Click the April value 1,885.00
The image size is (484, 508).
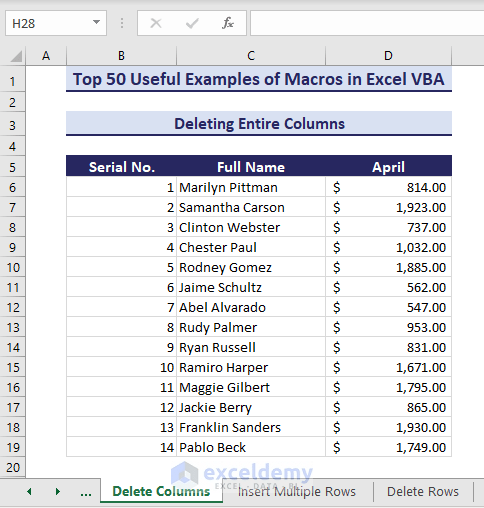388,267
